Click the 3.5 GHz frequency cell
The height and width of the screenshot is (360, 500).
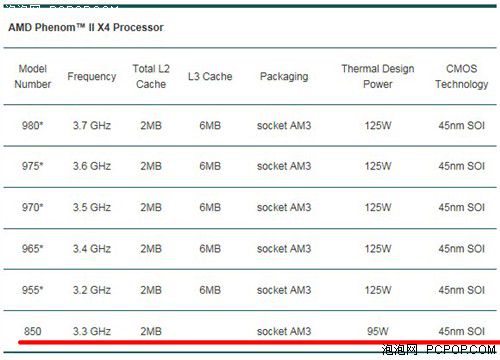(92, 207)
